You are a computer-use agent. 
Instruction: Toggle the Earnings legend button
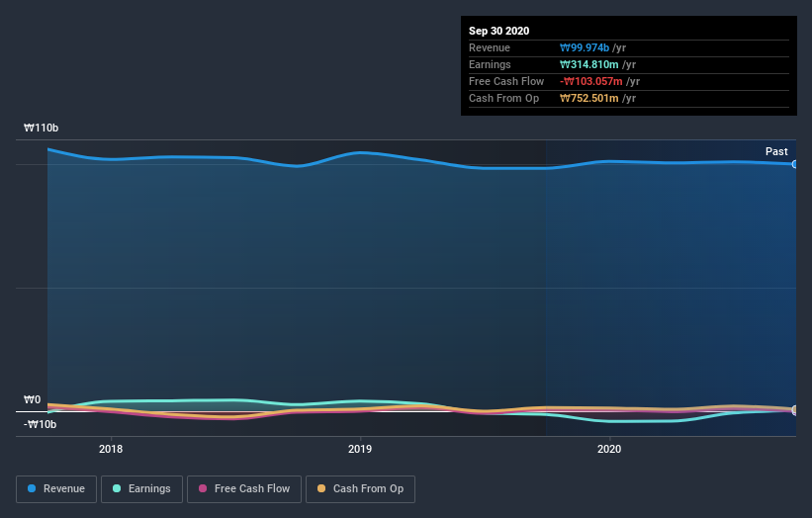[141, 489]
